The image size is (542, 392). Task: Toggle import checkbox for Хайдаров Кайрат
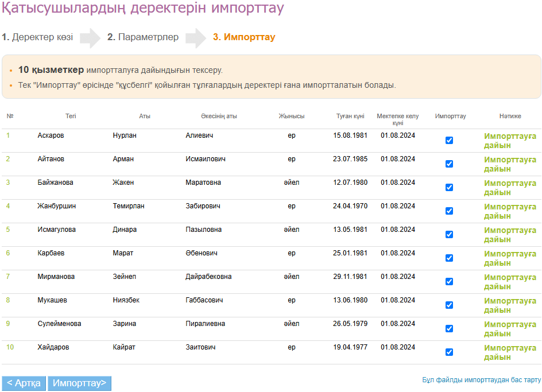[x=449, y=352]
